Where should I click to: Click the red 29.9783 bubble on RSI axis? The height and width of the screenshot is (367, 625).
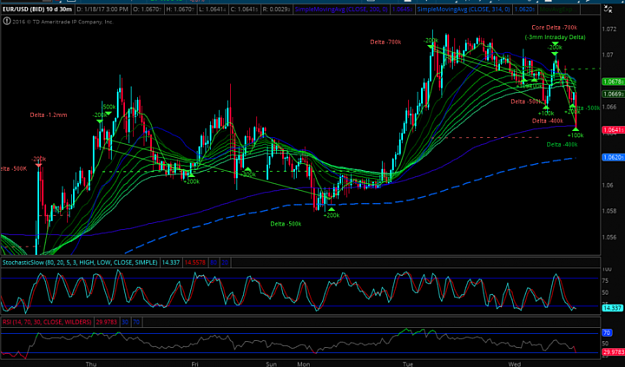pos(613,352)
